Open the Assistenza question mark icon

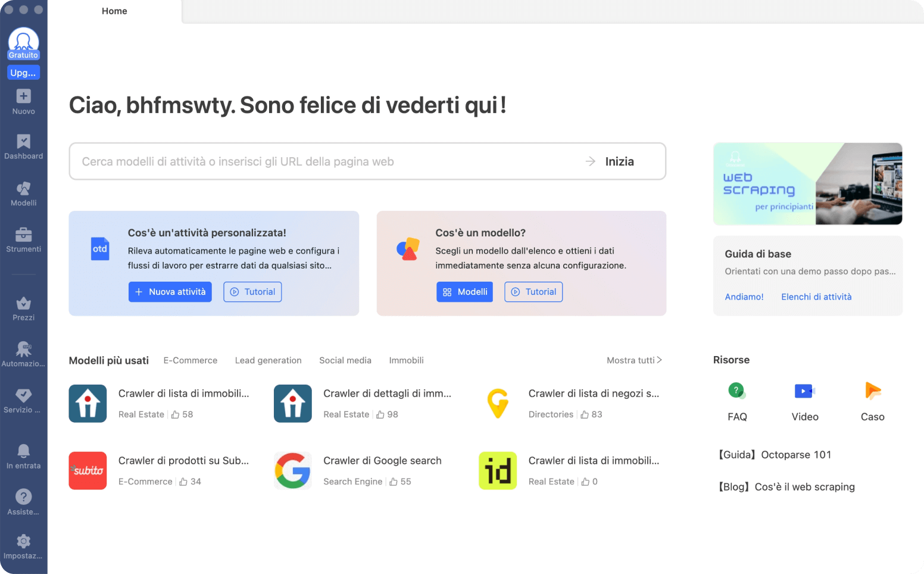coord(23,497)
